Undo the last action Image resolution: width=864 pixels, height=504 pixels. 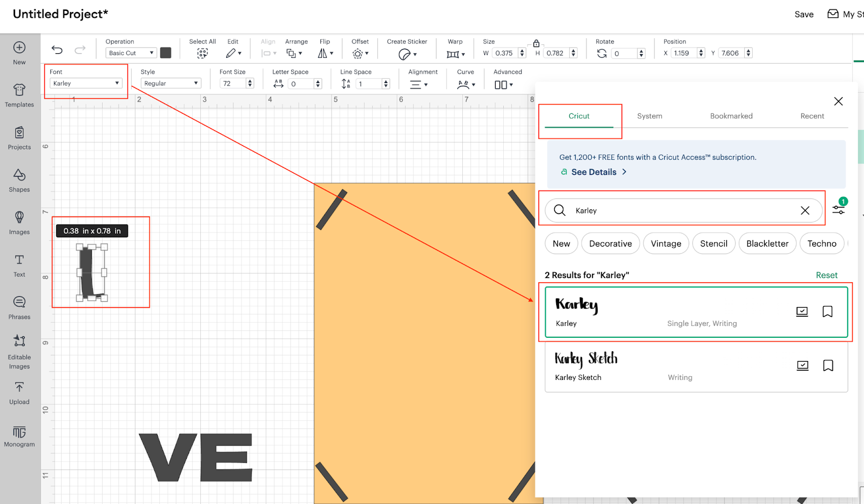57,50
